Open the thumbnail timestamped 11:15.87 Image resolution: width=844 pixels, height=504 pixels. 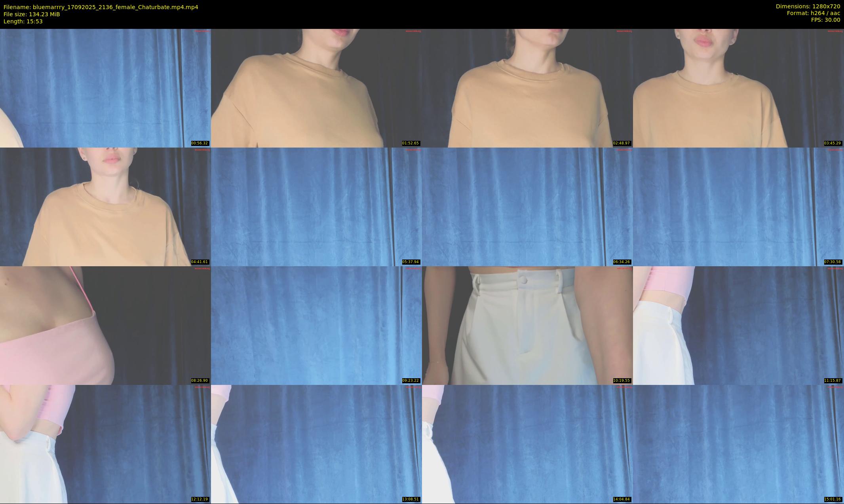tap(738, 325)
